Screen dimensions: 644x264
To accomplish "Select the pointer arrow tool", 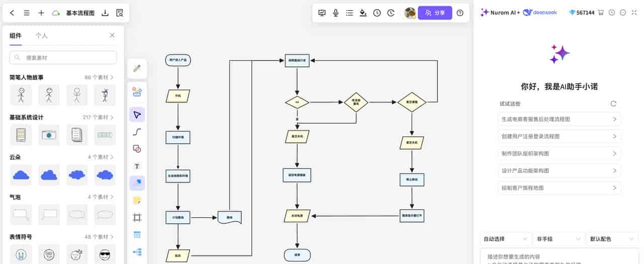I will pyautogui.click(x=137, y=115).
